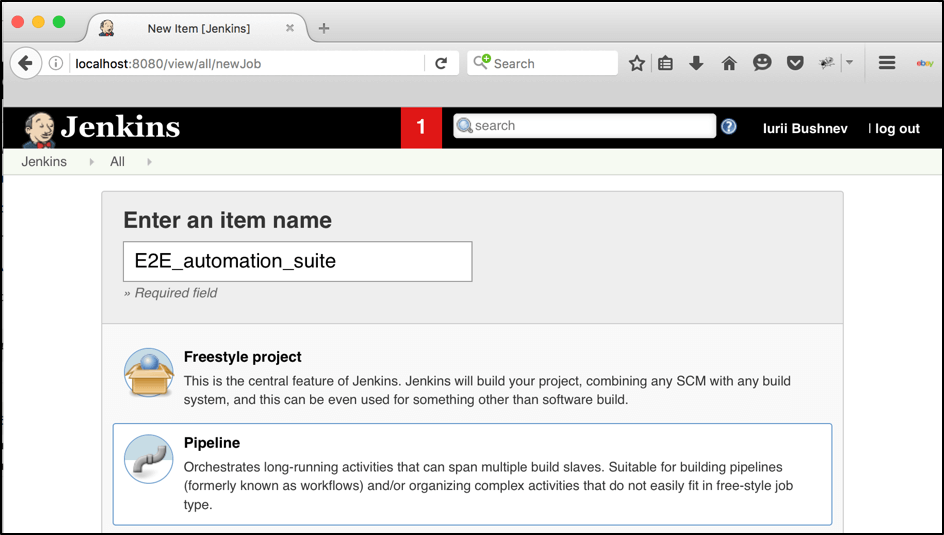Reload the page with the refresh icon

tap(441, 63)
